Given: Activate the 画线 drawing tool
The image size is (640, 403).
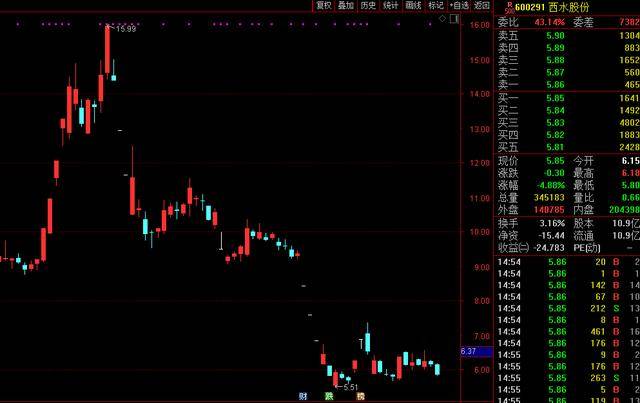Looking at the screenshot, I should coord(413,5).
